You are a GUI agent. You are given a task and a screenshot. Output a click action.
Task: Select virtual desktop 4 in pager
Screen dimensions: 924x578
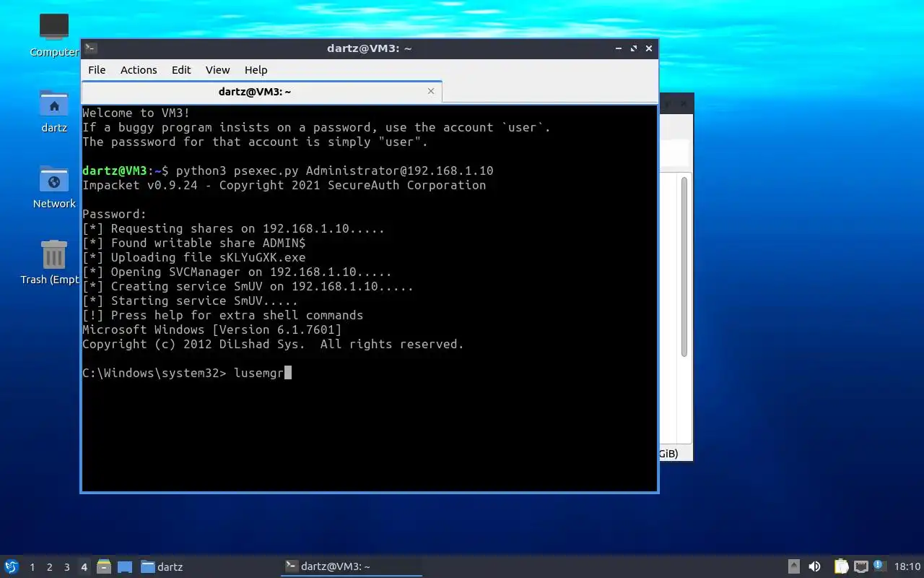[x=84, y=567]
